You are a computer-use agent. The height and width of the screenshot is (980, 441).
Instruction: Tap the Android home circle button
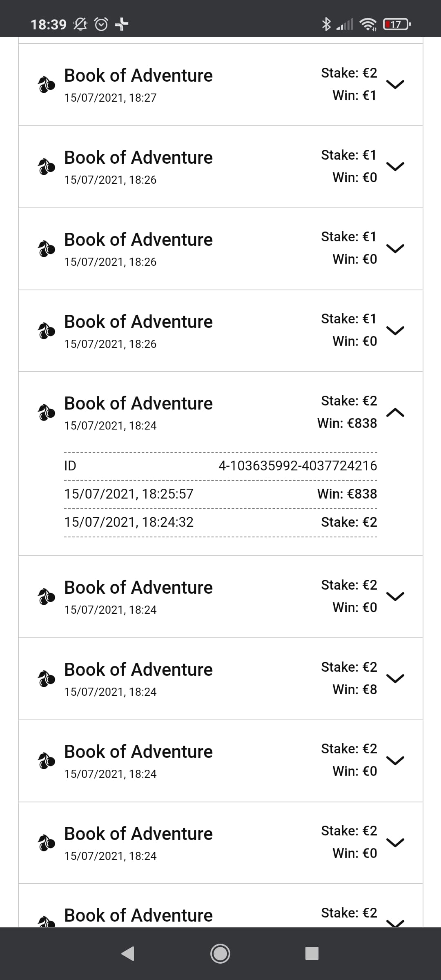point(220,953)
